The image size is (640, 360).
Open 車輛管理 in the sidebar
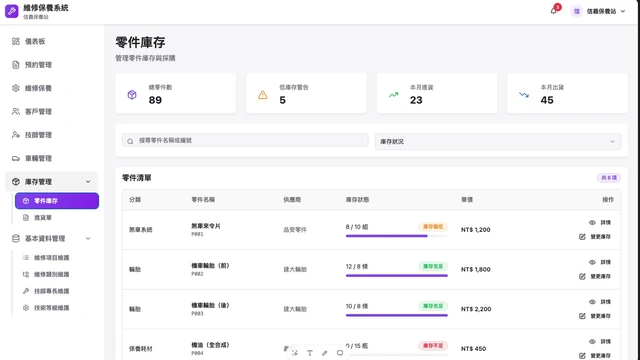pyautogui.click(x=52, y=158)
